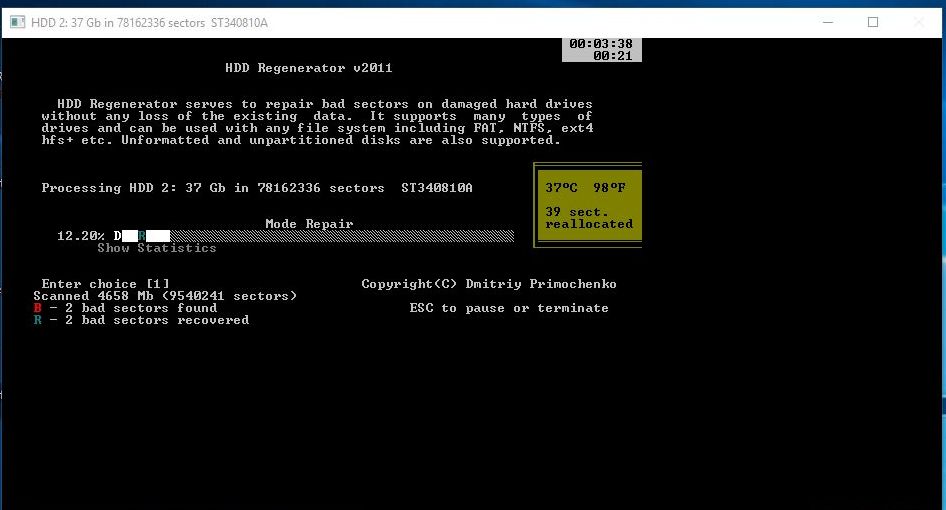Viewport: 946px width, 510px height.
Task: Click the teal 'R' recovered marker in progress bar
Action: click(x=142, y=236)
